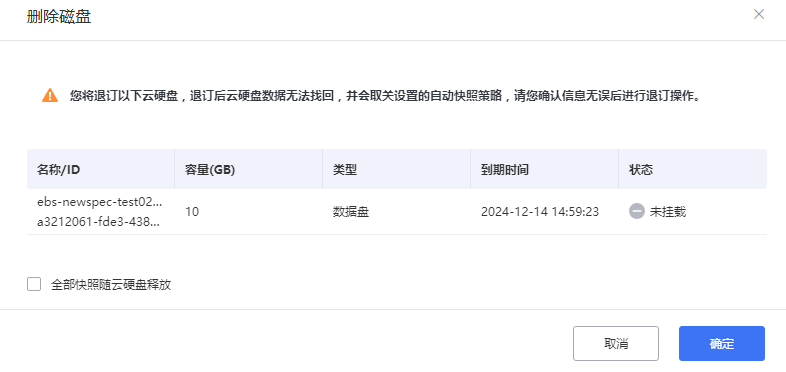Click disk ID a3212061-fde3-438
This screenshot has height=372, width=786.
point(99,223)
